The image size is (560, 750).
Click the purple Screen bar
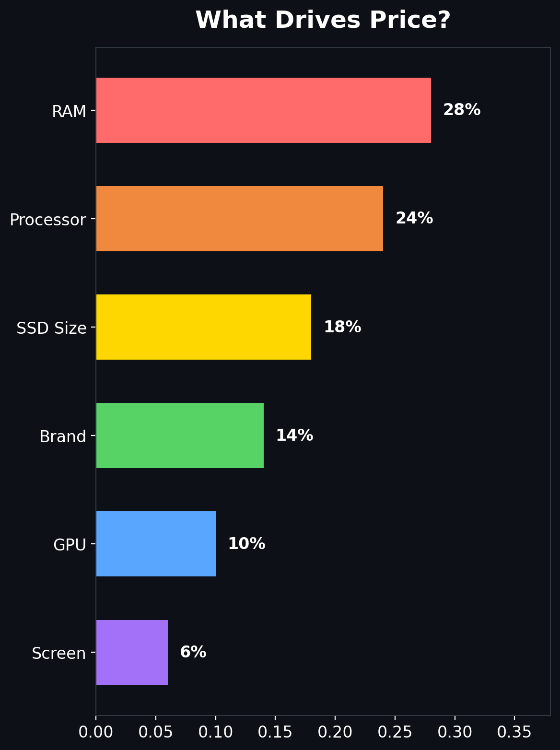point(132,652)
